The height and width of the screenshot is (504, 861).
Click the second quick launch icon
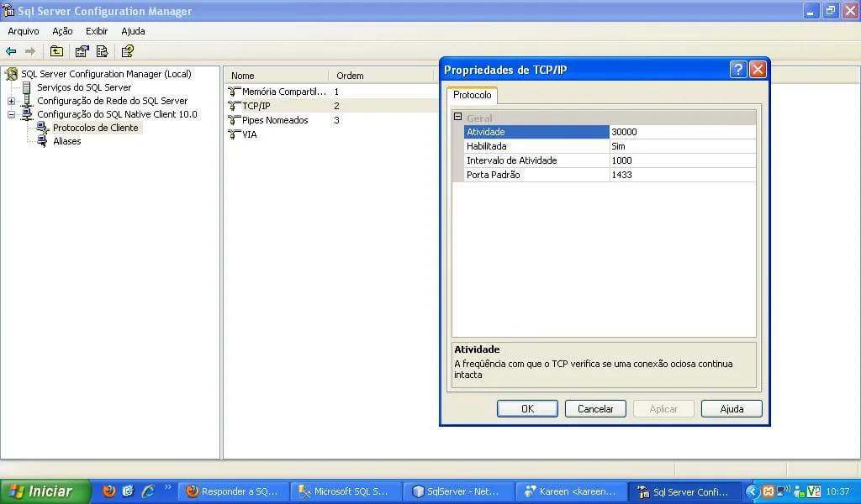point(128,491)
